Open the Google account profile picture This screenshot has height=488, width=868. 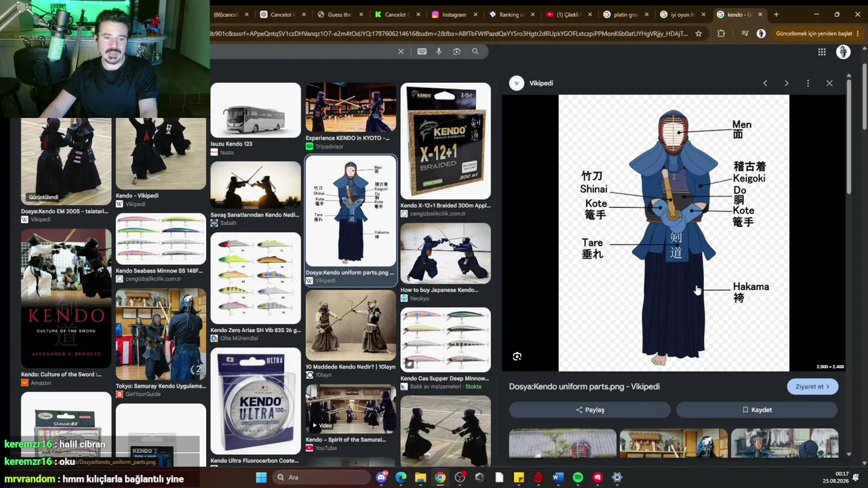844,52
